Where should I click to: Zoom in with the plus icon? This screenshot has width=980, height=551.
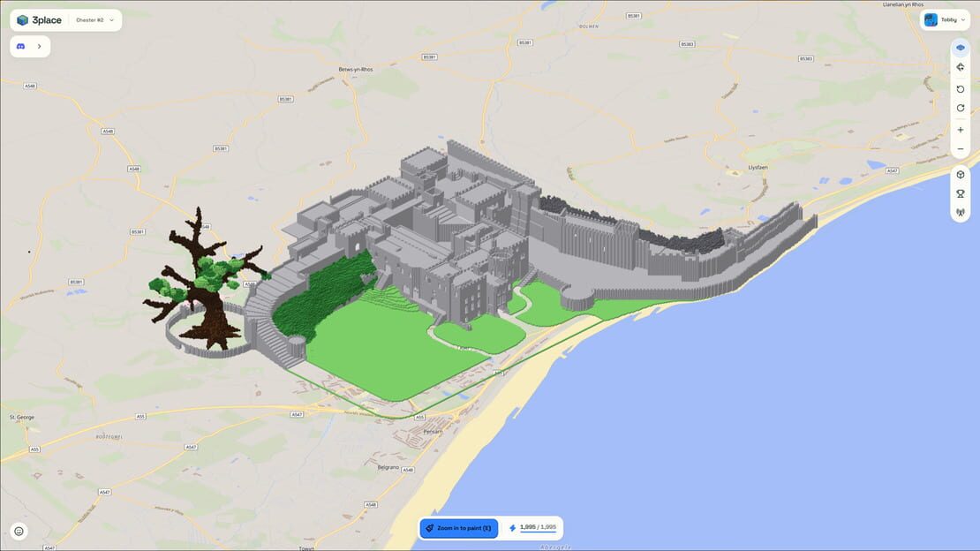960,130
